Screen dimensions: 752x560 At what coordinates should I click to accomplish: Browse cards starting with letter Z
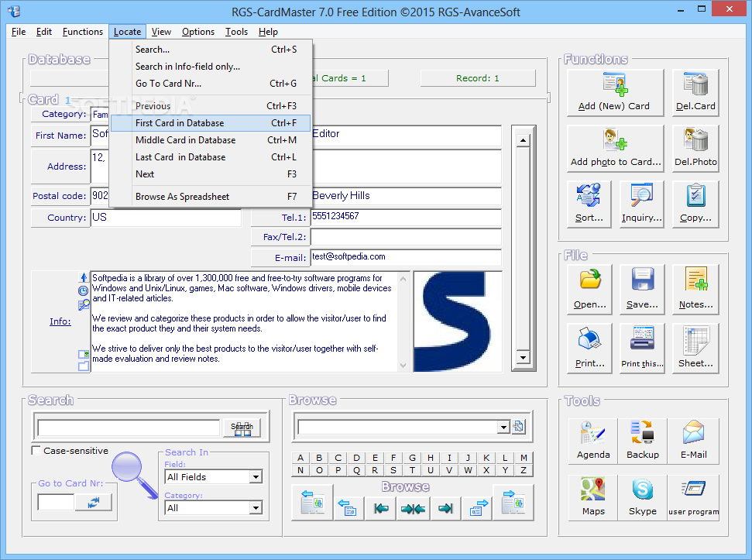524,470
